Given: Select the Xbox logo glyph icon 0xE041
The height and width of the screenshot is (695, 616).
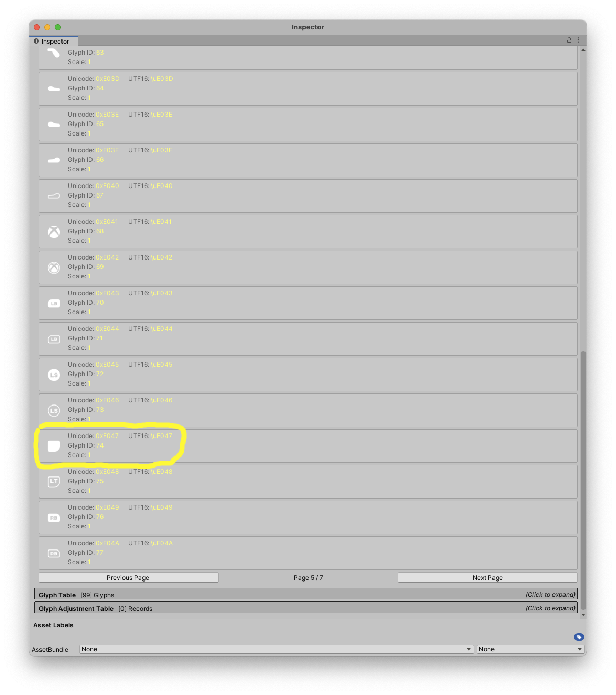Looking at the screenshot, I should click(x=54, y=232).
